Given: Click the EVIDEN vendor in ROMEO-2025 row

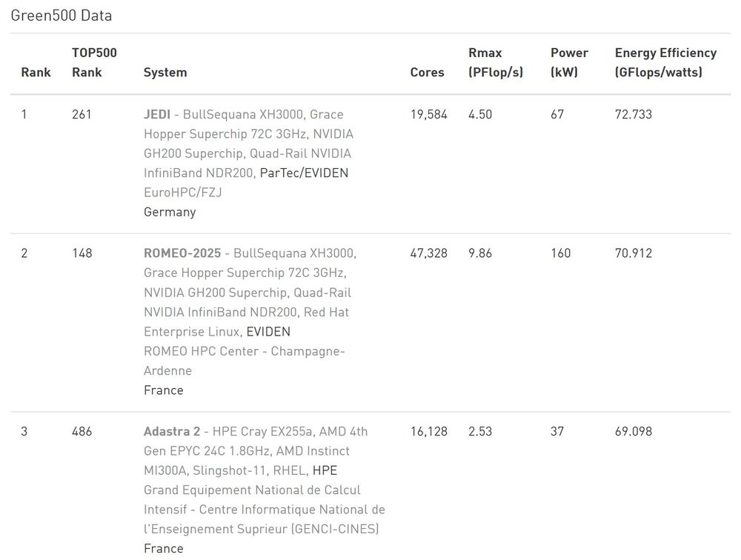Looking at the screenshot, I should (x=268, y=332).
